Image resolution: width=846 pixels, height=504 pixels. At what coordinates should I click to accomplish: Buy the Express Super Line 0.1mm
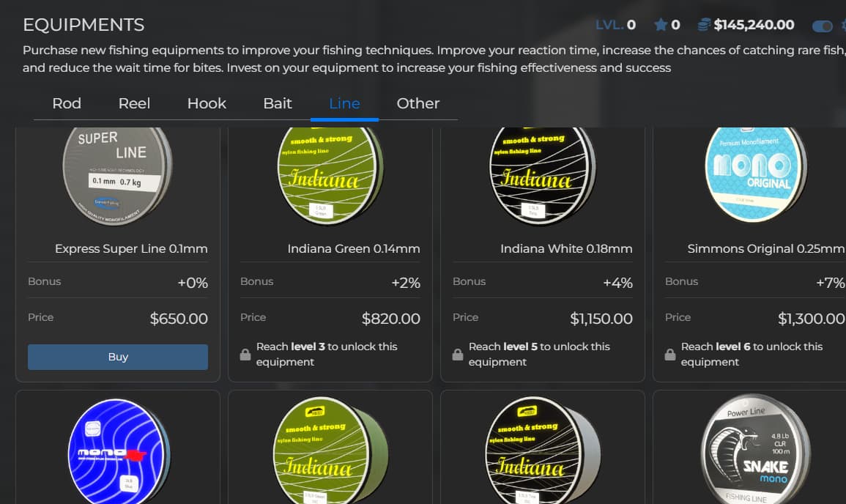pos(118,357)
